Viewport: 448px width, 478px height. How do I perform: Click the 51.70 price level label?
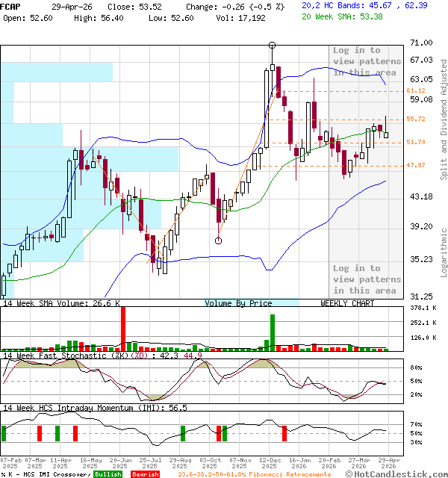[x=416, y=142]
